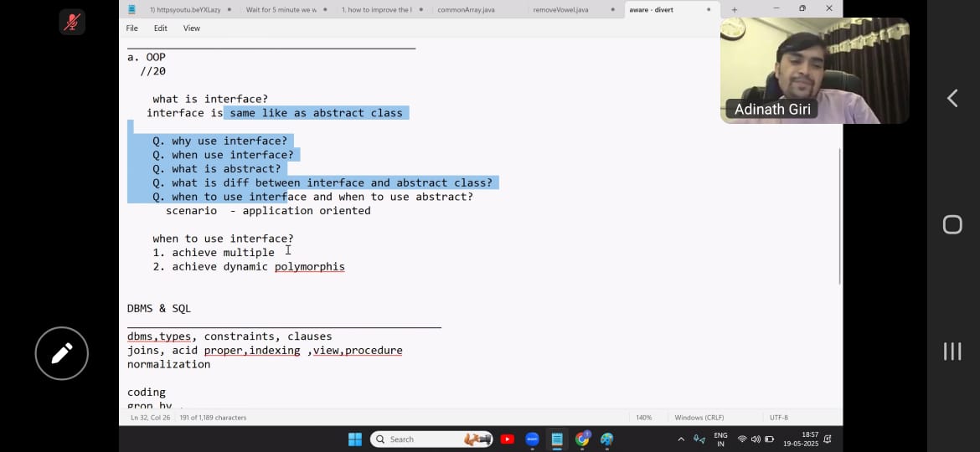
Task: Open the File menu
Action: [x=132, y=28]
